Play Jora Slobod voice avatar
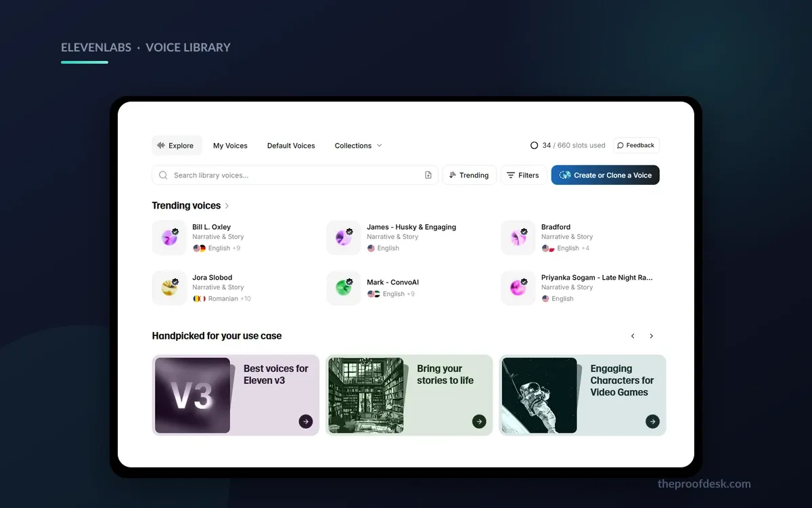The height and width of the screenshot is (508, 812). click(x=169, y=288)
